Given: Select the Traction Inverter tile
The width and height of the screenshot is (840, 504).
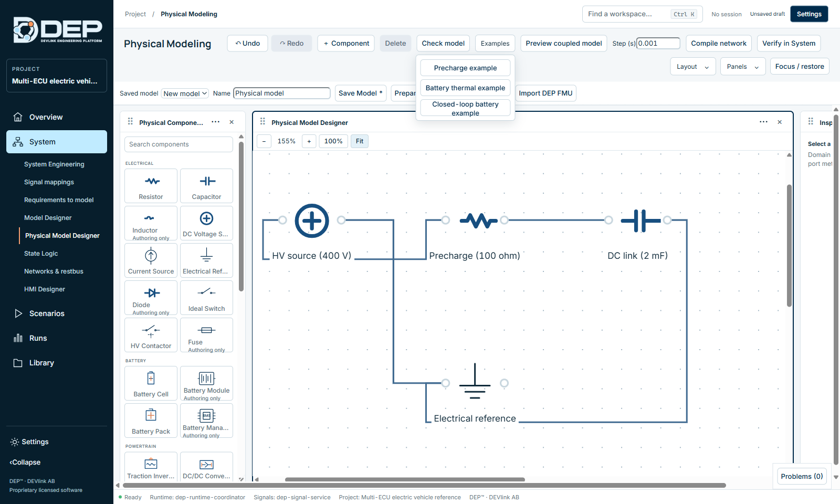Looking at the screenshot, I should [151, 467].
